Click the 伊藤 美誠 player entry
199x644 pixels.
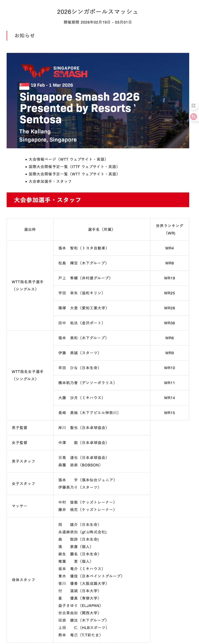(79, 353)
